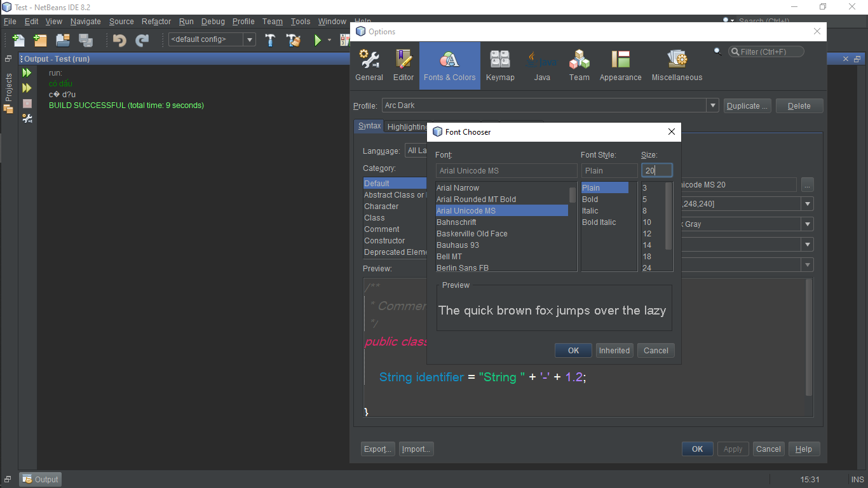Open the wrench settings icon in Output panel
This screenshot has width=868, height=488.
click(x=27, y=118)
